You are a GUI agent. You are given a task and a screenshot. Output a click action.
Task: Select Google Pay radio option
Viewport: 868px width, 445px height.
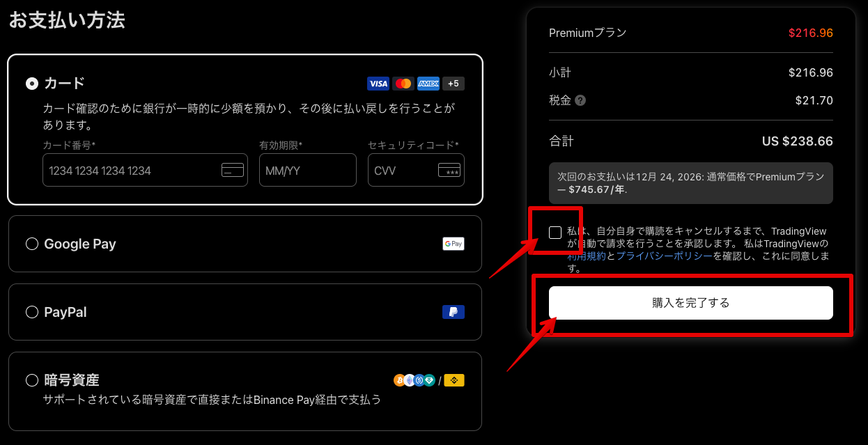(32, 244)
